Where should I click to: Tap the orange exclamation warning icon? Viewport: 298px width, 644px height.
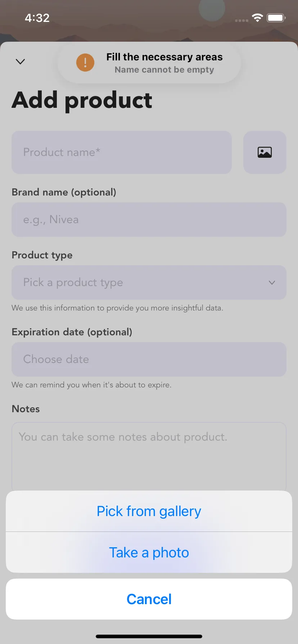click(x=85, y=63)
